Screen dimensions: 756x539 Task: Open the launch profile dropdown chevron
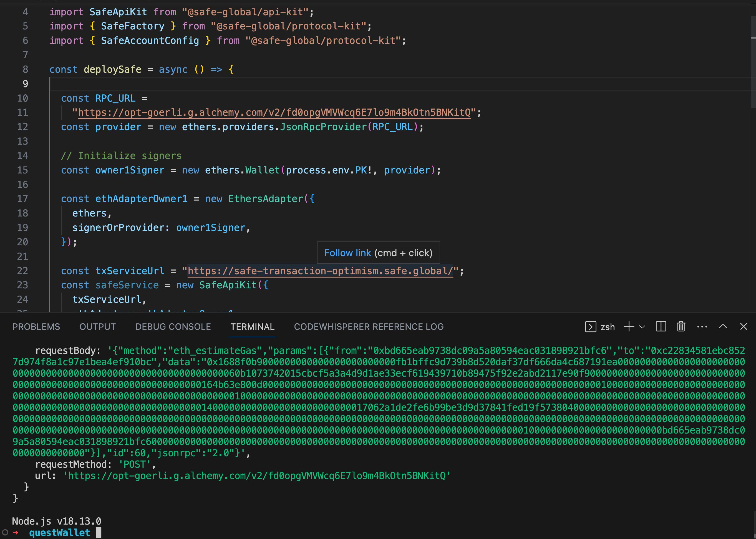click(642, 327)
